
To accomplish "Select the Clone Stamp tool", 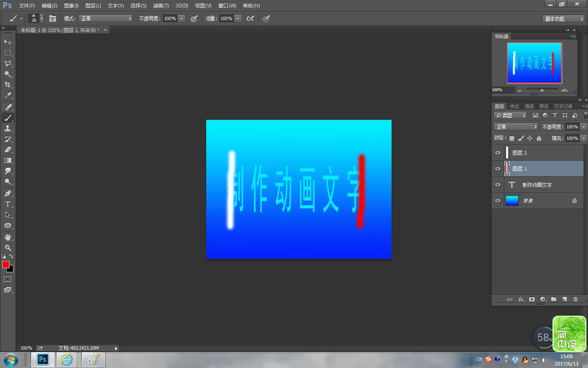I will tap(8, 128).
